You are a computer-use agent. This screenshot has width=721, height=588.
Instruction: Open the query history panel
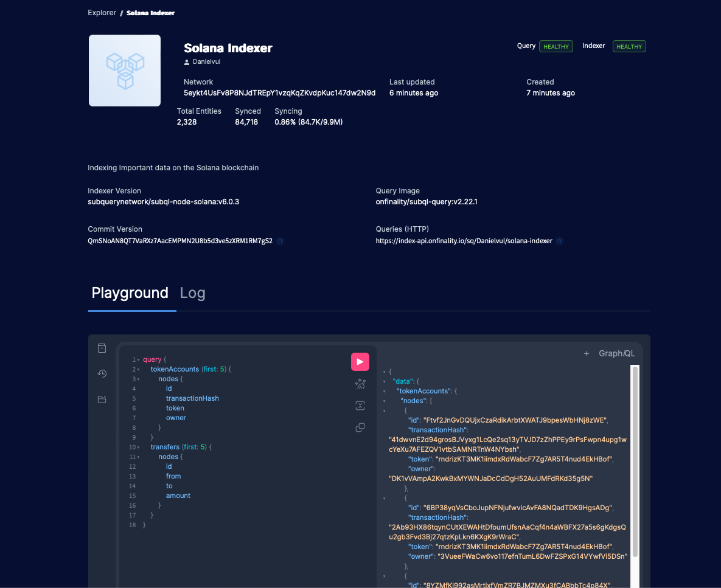102,373
